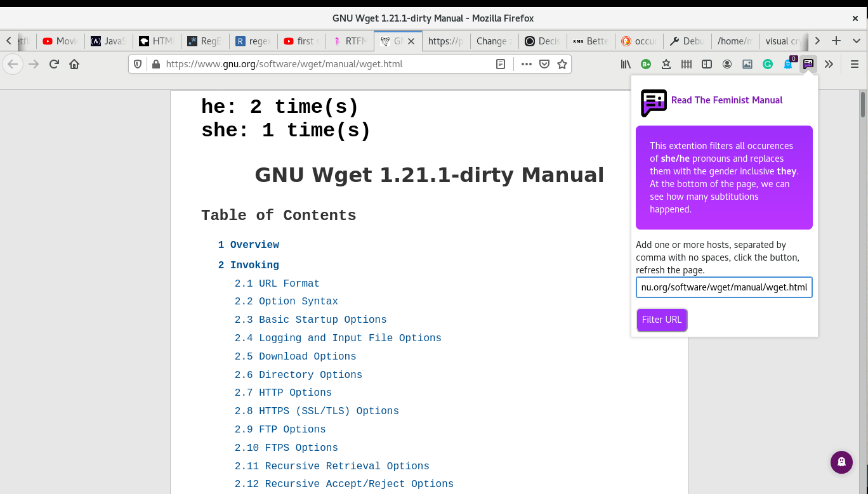This screenshot has width=868, height=494.
Task: Click the picture extension icon
Action: point(747,64)
